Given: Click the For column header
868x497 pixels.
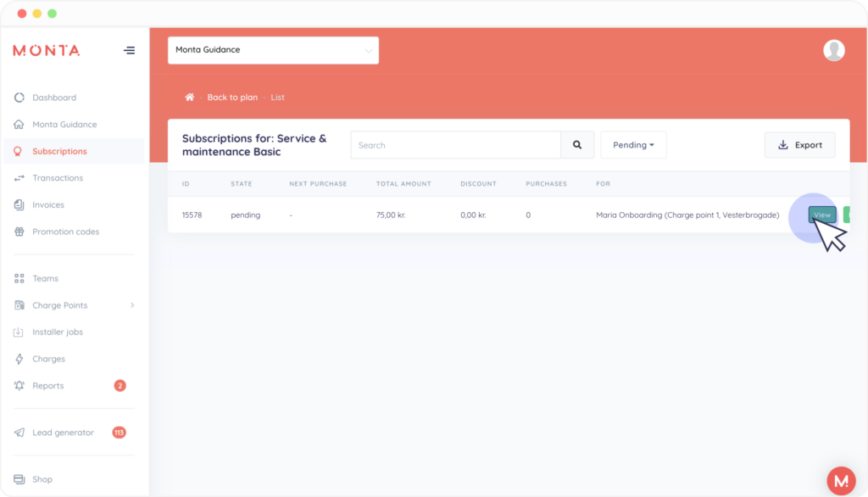Looking at the screenshot, I should click(x=603, y=184).
